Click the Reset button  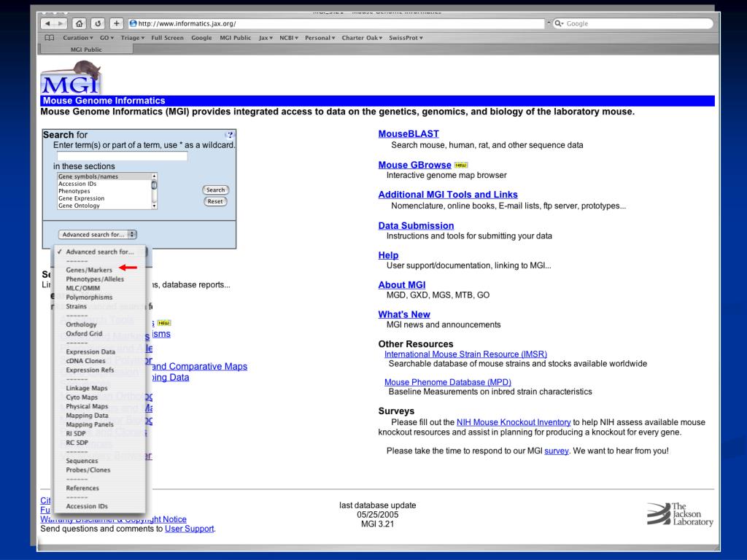coord(215,201)
